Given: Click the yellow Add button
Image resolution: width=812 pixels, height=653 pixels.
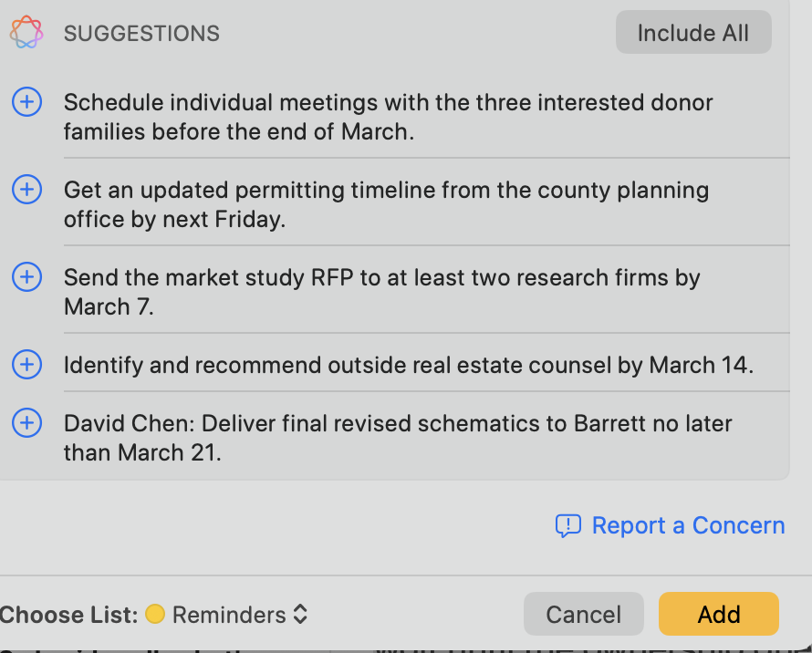Looking at the screenshot, I should tap(718, 615).
